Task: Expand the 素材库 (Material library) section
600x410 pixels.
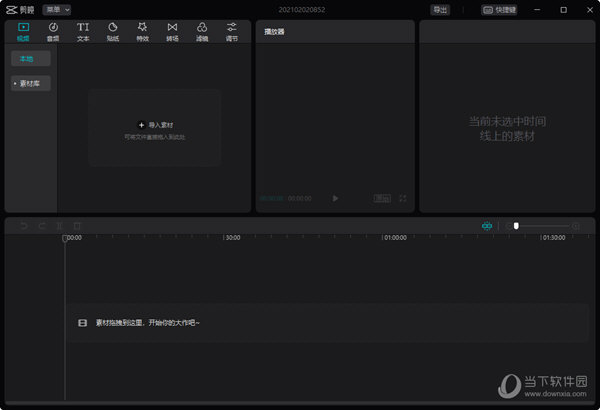Action: 31,84
